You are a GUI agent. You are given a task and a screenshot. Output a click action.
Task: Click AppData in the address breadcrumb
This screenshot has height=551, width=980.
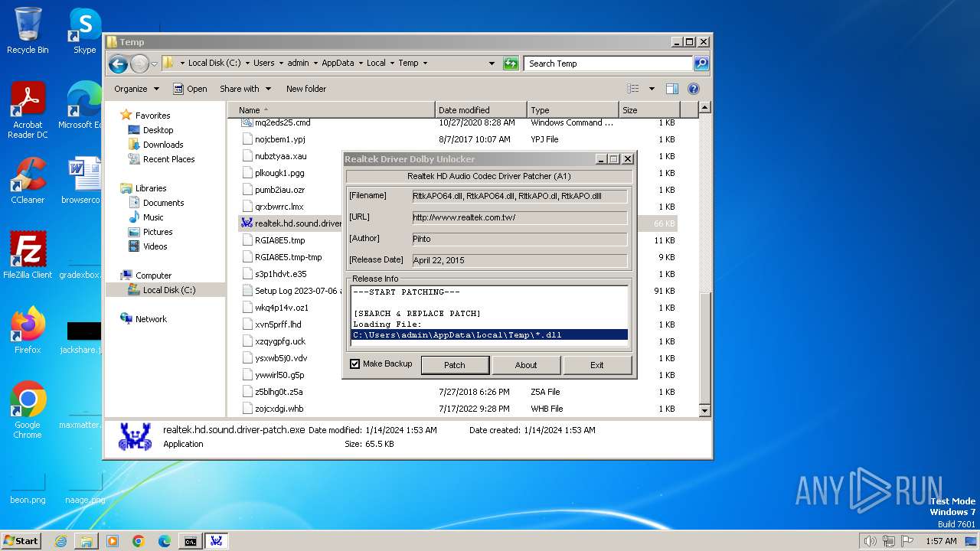(x=338, y=64)
